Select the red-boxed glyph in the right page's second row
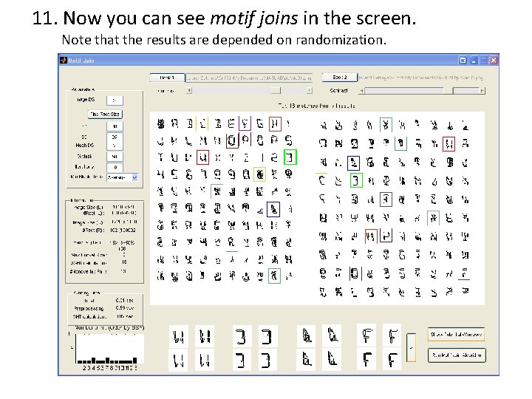The height and width of the screenshot is (399, 532). coord(449,144)
